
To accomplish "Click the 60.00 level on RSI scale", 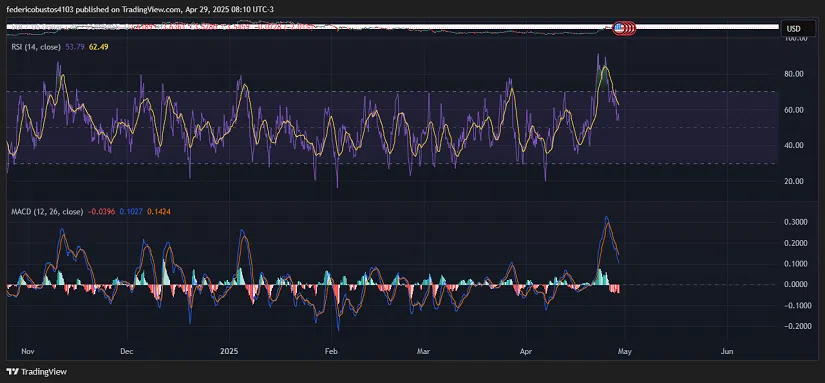I will click(794, 110).
